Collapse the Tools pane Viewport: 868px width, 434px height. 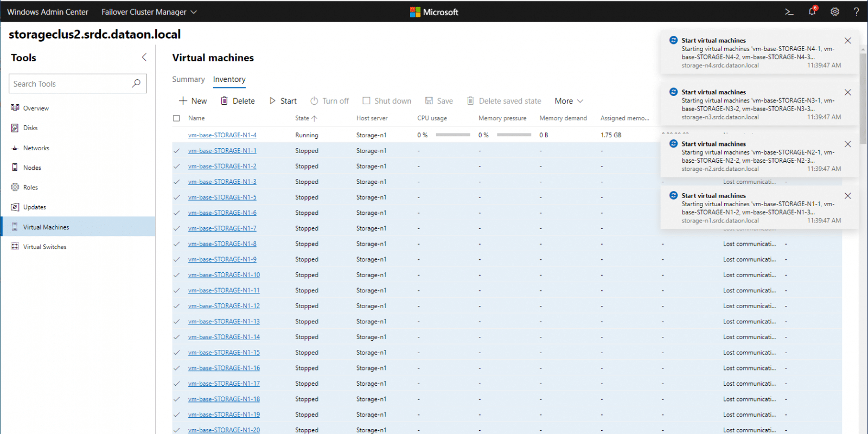144,57
